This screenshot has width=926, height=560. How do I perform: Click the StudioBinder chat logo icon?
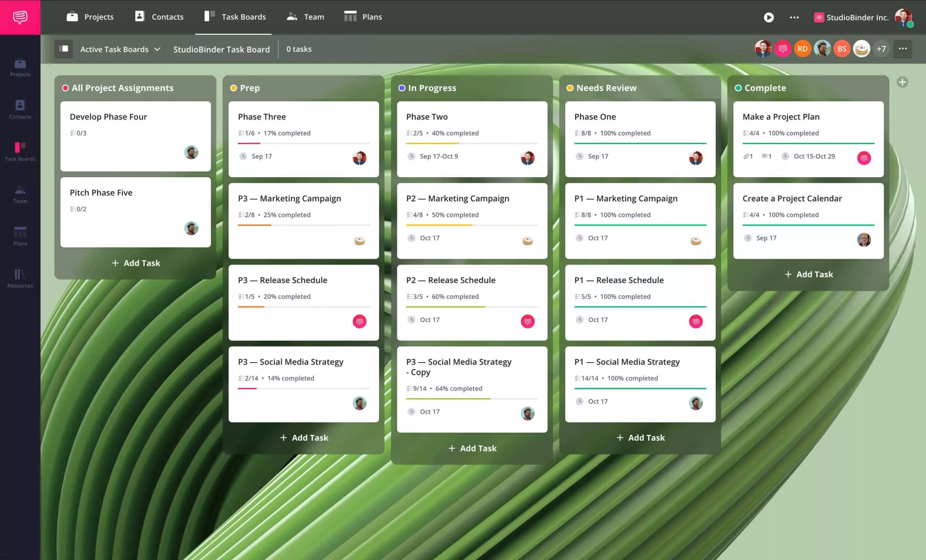point(20,17)
